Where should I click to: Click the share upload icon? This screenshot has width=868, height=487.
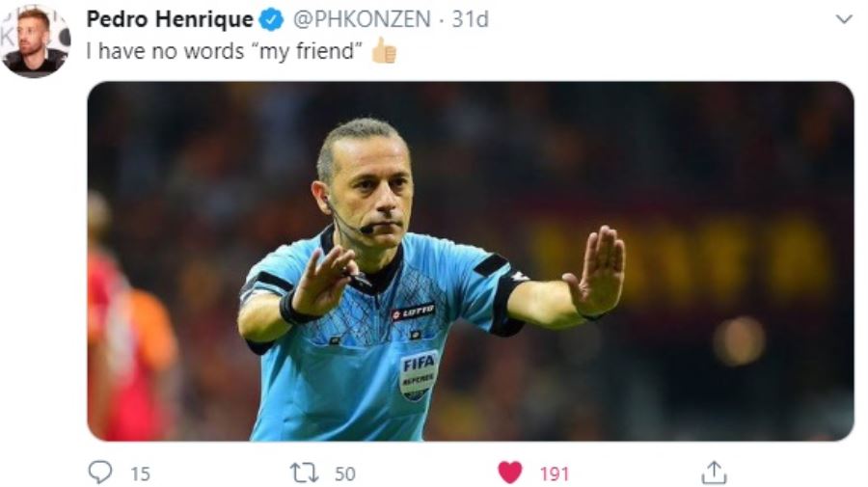point(714,473)
